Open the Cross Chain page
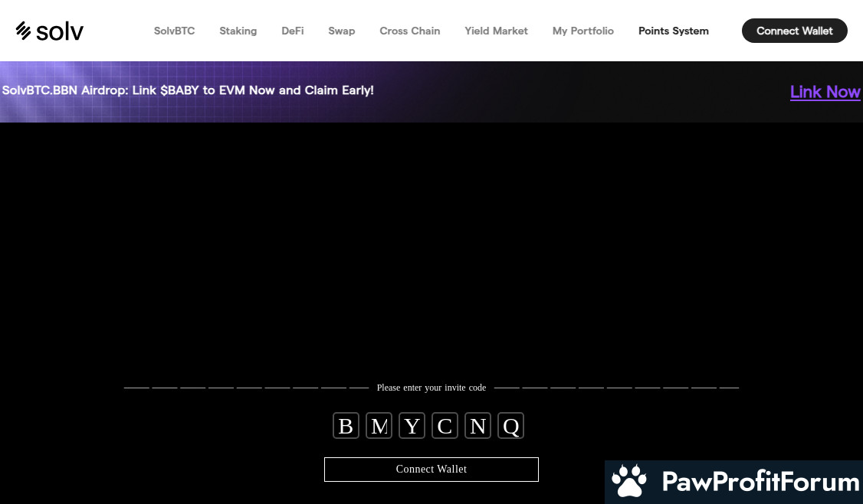 pyautogui.click(x=410, y=31)
